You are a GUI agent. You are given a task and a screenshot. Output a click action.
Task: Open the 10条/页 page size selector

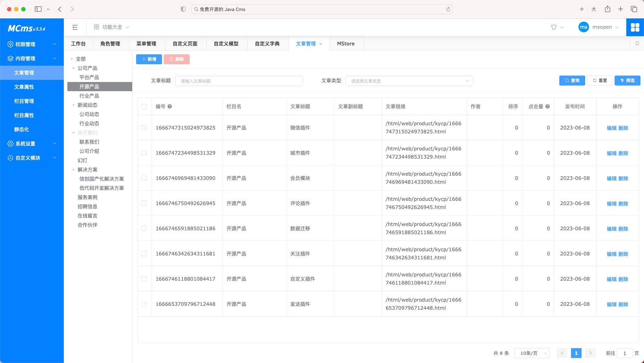point(532,353)
